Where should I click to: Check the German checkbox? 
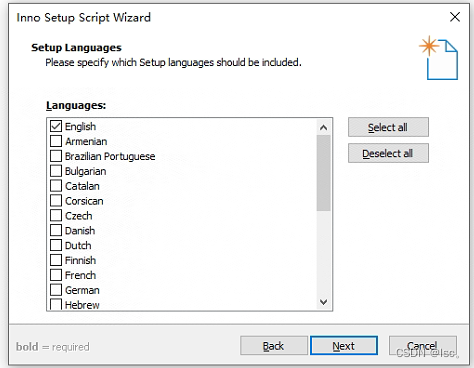tap(56, 290)
